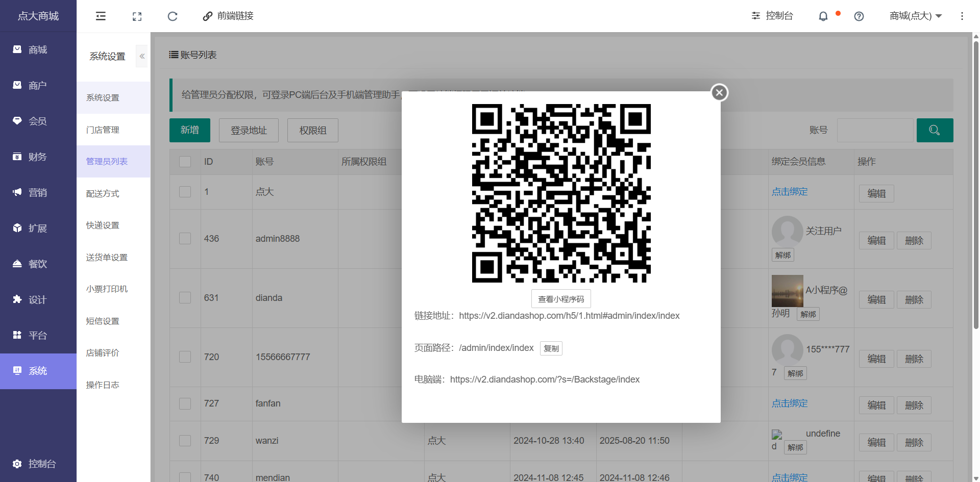Edit the admin8888 account row
Viewport: 980px width, 482px height.
point(876,240)
